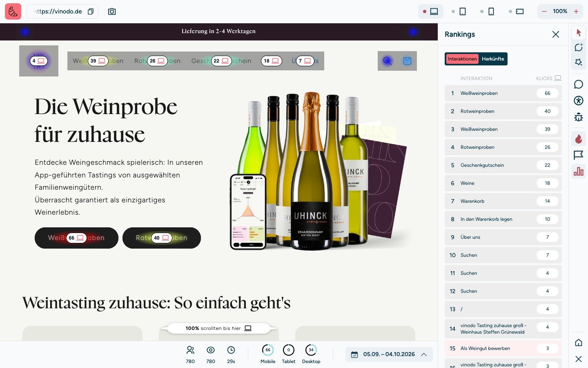The height and width of the screenshot is (368, 588).
Task: Click the flag icon in sidebar
Action: pyautogui.click(x=579, y=155)
